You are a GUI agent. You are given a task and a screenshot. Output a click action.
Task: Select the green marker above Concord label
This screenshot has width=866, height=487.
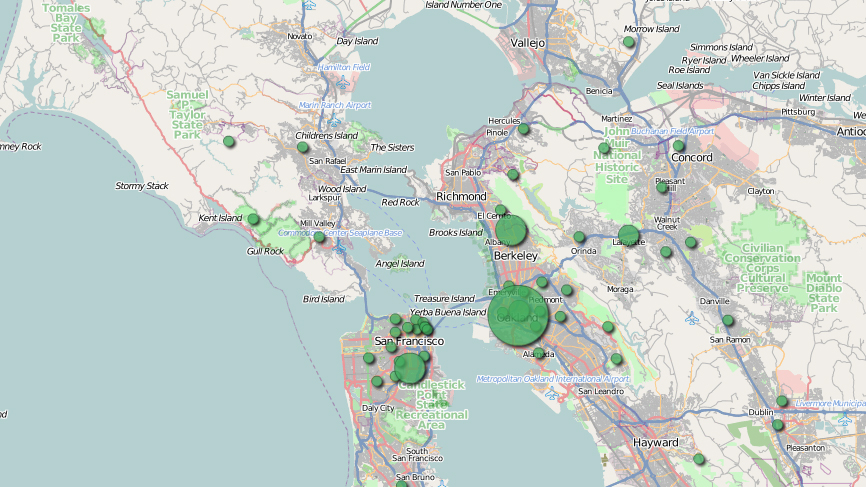[x=679, y=146]
